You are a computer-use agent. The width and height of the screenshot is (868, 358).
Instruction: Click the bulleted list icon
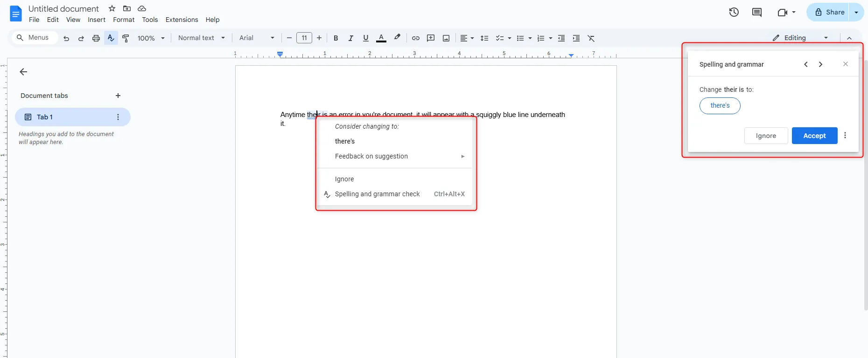[x=520, y=38]
